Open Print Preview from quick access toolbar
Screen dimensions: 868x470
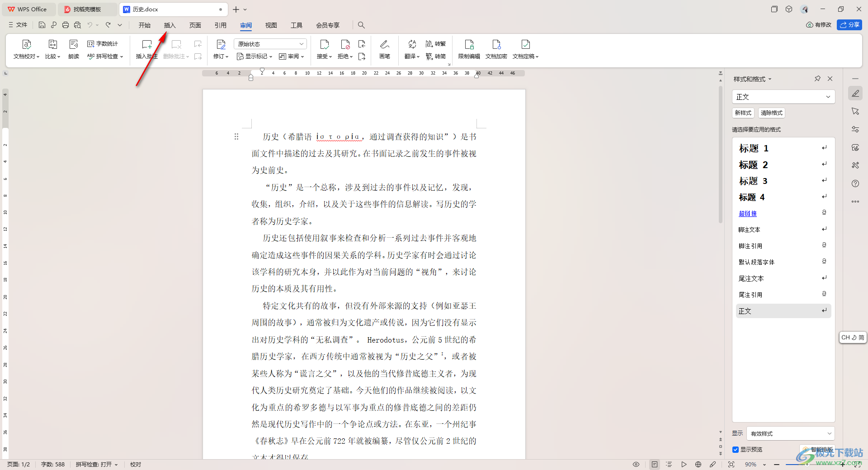coord(77,25)
